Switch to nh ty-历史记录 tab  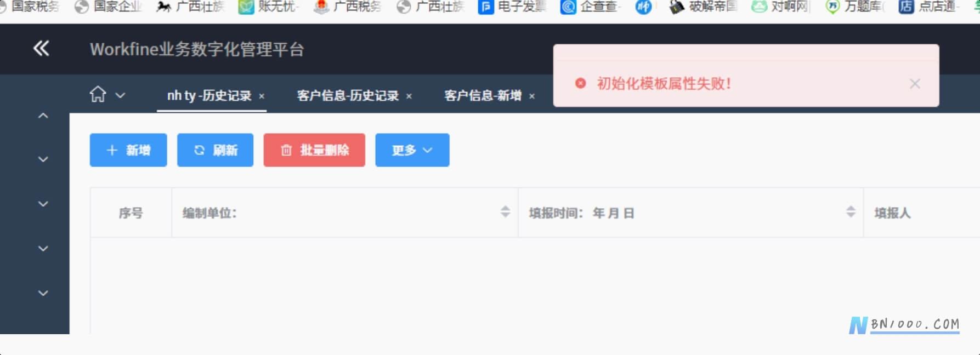(209, 96)
